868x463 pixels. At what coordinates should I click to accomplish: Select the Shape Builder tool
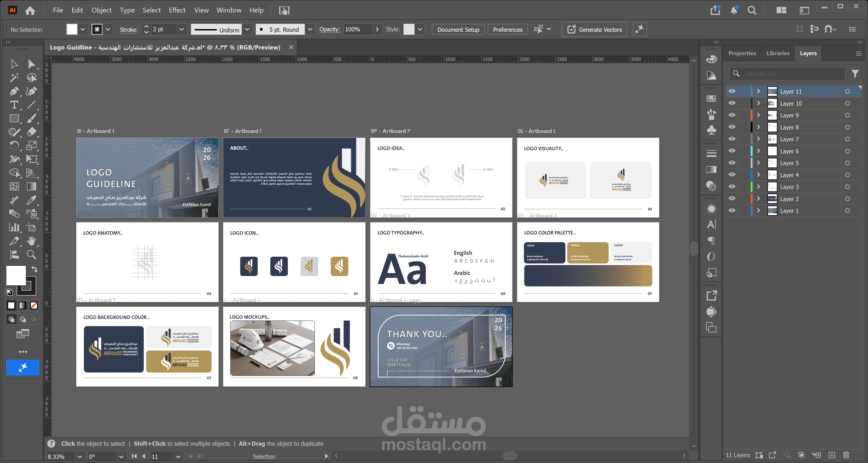14,173
